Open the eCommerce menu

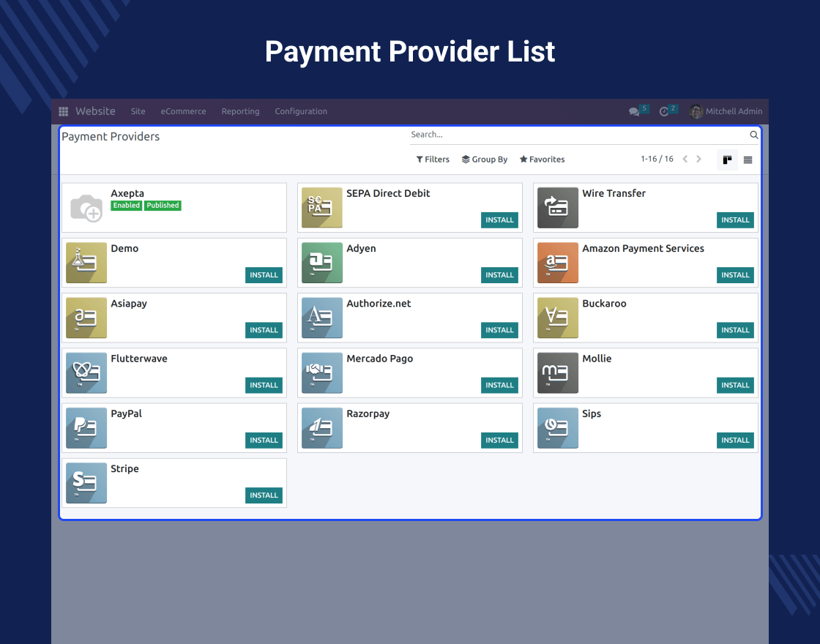[x=183, y=111]
